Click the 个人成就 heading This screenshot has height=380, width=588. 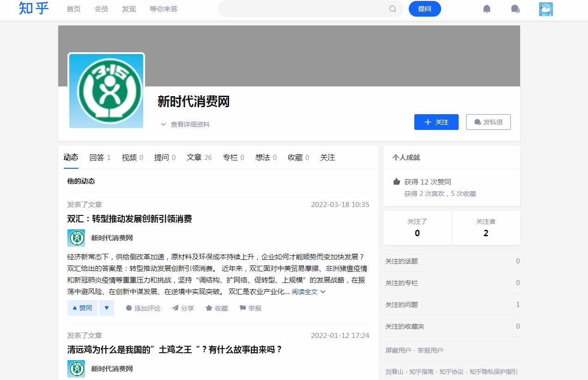[x=406, y=158]
